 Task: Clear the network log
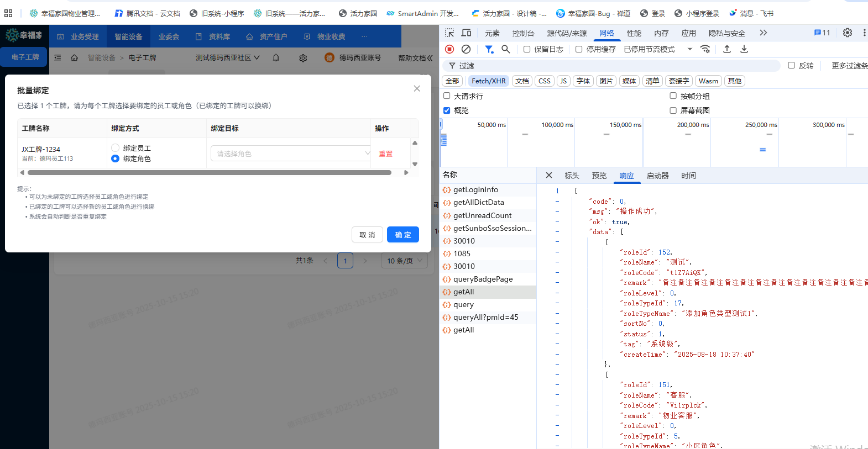(x=466, y=49)
